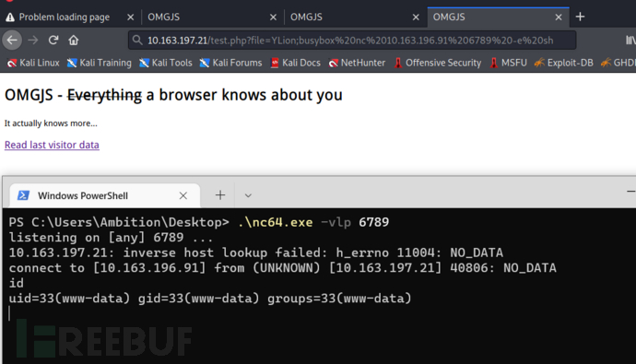The width and height of the screenshot is (636, 364).
Task: Click the uid=33(www-data) output line
Action: pyautogui.click(x=210, y=299)
